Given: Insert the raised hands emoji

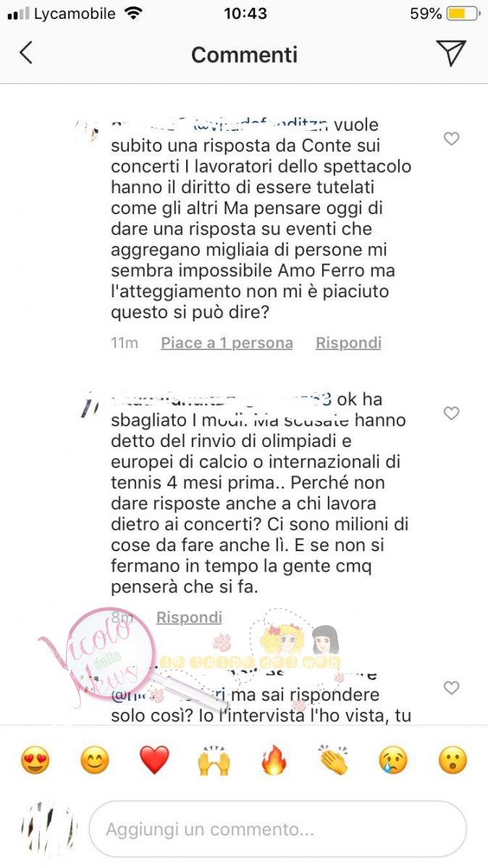Looking at the screenshot, I should click(214, 761).
